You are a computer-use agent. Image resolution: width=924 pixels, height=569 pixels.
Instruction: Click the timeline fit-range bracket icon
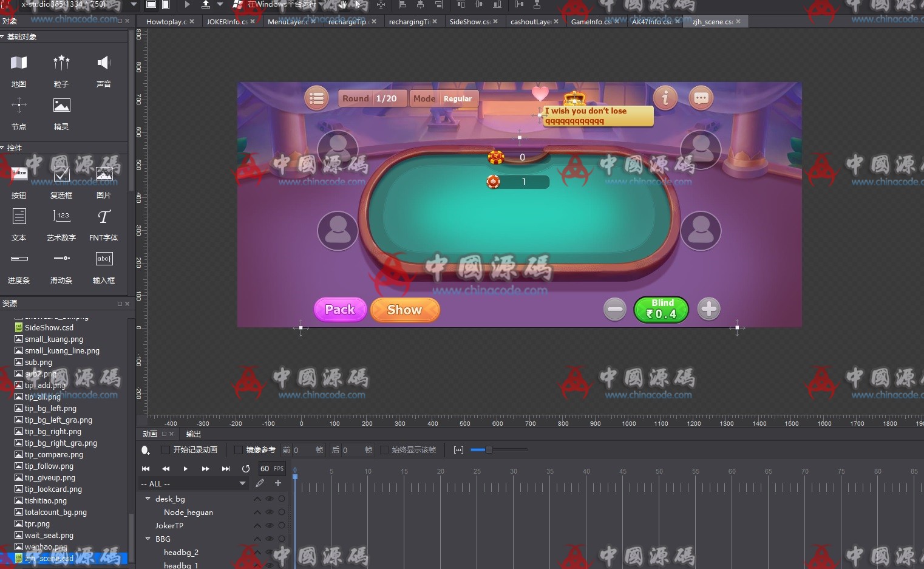(x=458, y=450)
